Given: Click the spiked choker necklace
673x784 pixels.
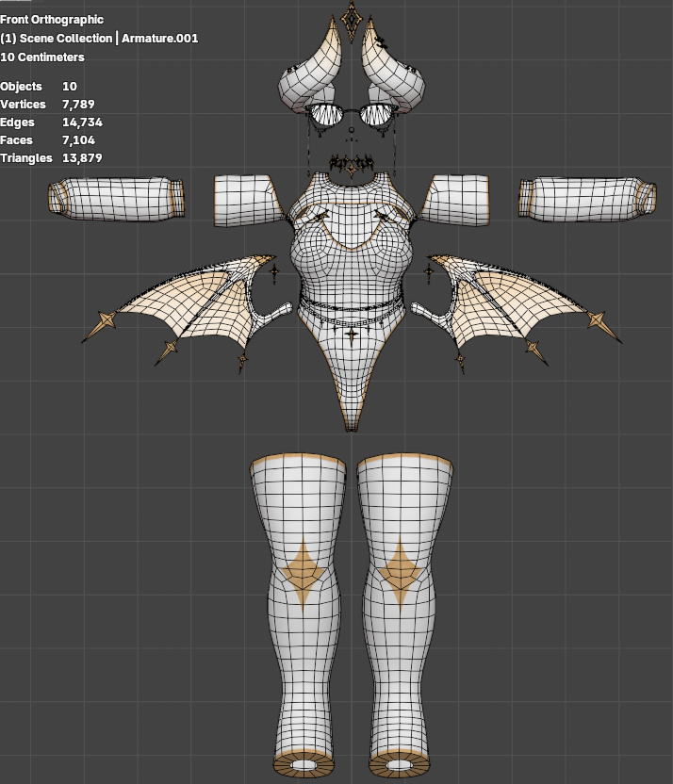Looking at the screenshot, I should tap(352, 164).
